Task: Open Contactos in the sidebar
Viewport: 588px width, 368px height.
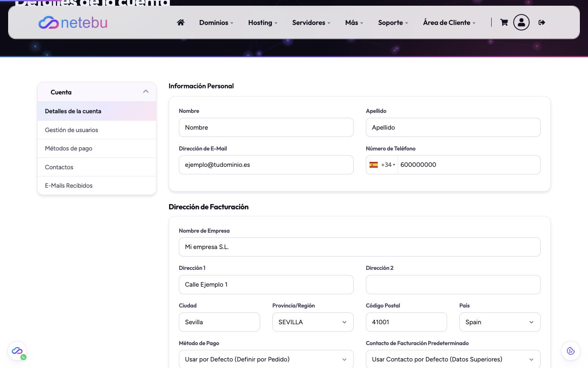Action: click(x=97, y=167)
